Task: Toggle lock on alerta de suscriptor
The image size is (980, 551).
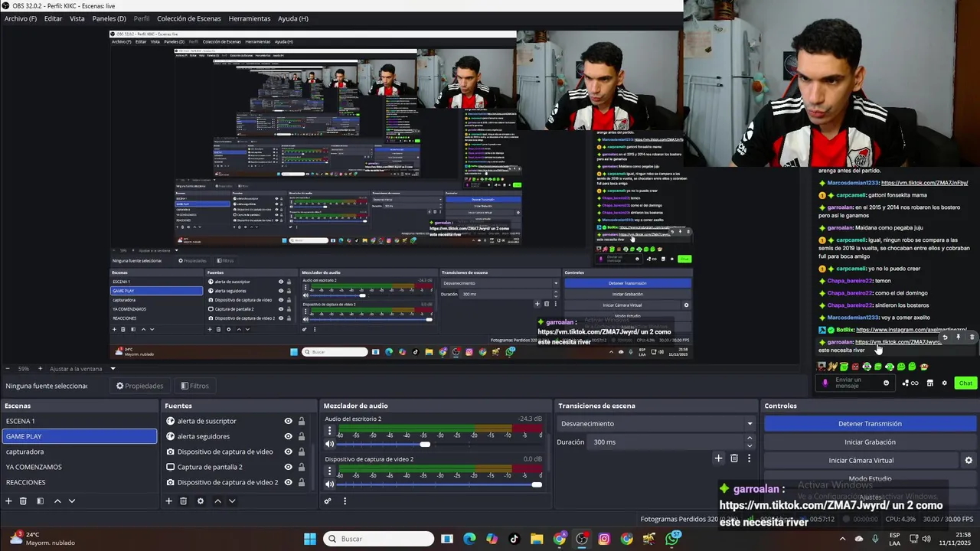Action: 302,421
